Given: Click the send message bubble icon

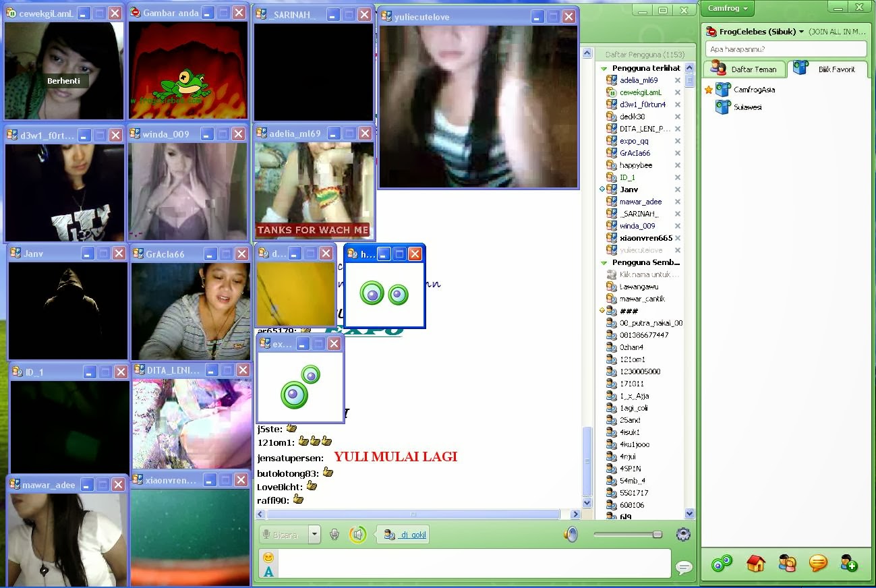Looking at the screenshot, I should [684, 568].
